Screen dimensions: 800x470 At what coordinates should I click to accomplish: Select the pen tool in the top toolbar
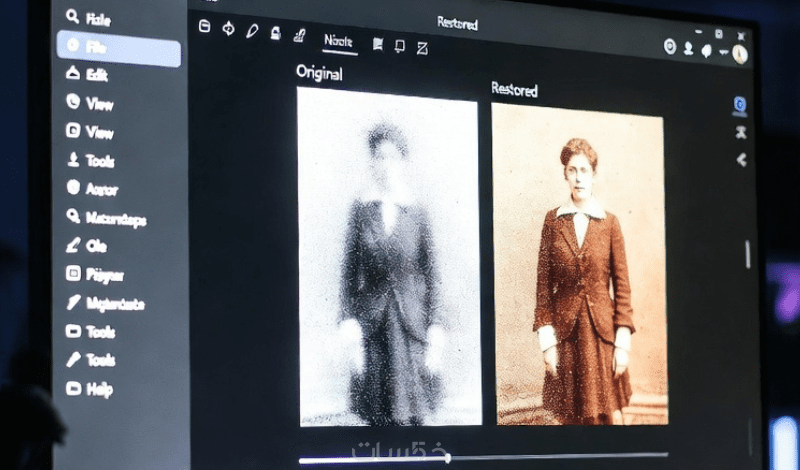click(252, 31)
